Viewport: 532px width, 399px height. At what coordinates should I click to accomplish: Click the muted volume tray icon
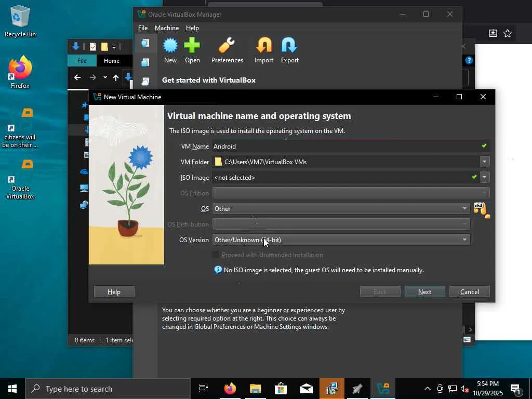coord(464,389)
